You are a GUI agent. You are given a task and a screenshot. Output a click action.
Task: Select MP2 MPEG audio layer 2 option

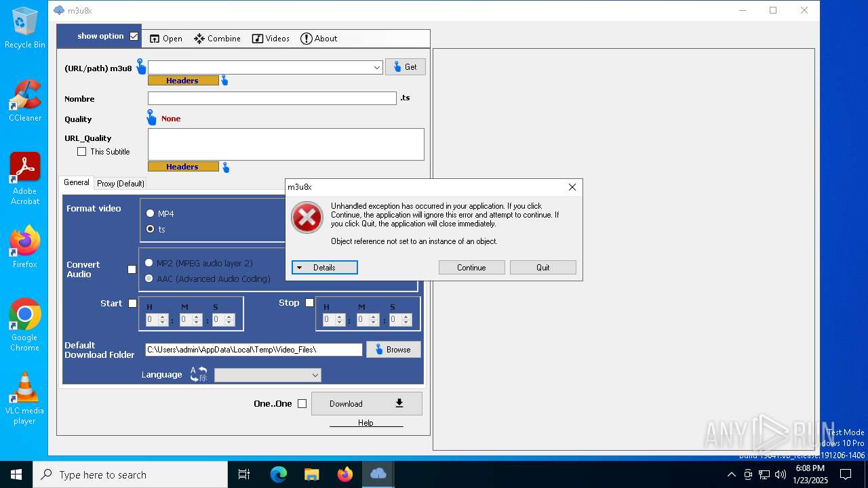tap(149, 263)
